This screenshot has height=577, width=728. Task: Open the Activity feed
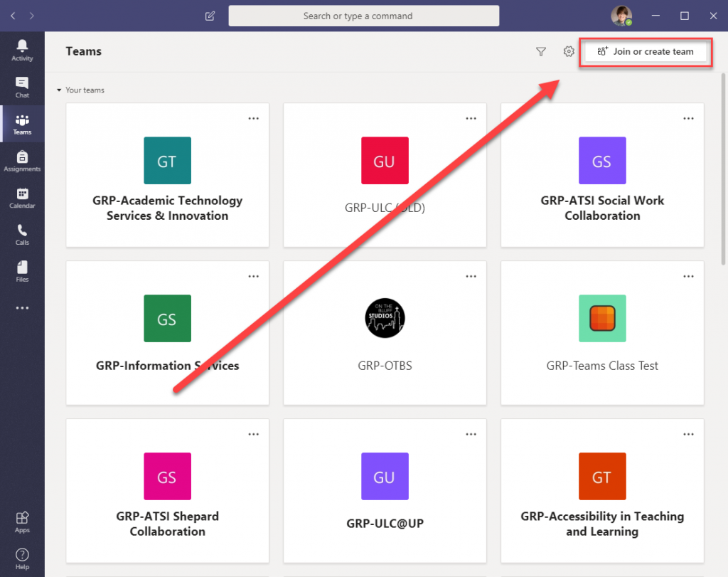pos(22,51)
